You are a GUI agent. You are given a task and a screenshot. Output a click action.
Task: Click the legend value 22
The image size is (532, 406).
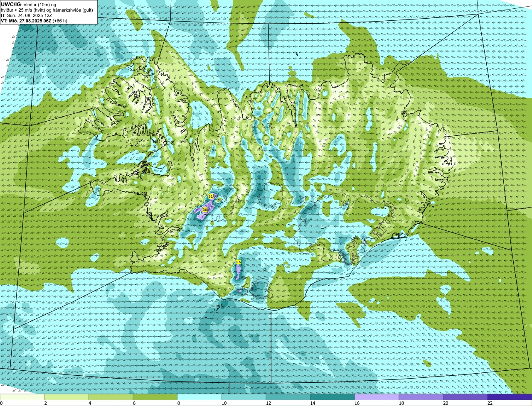[x=490, y=403]
